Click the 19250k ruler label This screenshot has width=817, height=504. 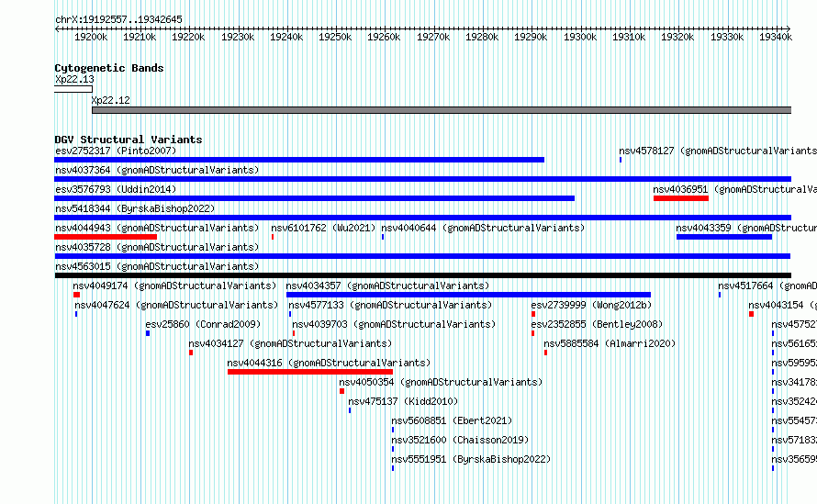(x=335, y=37)
